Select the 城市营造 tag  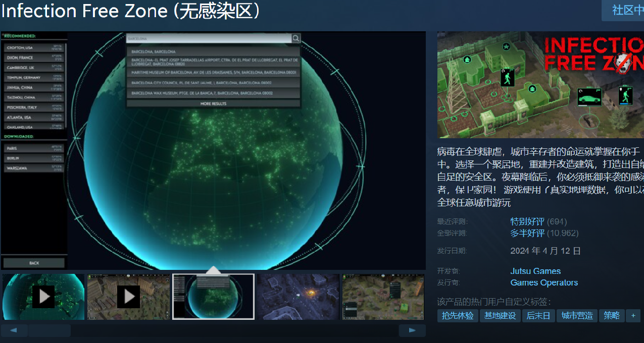[577, 316]
